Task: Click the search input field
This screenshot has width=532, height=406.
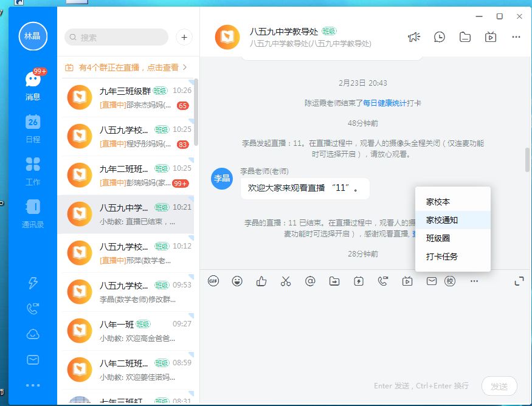Action: click(116, 37)
